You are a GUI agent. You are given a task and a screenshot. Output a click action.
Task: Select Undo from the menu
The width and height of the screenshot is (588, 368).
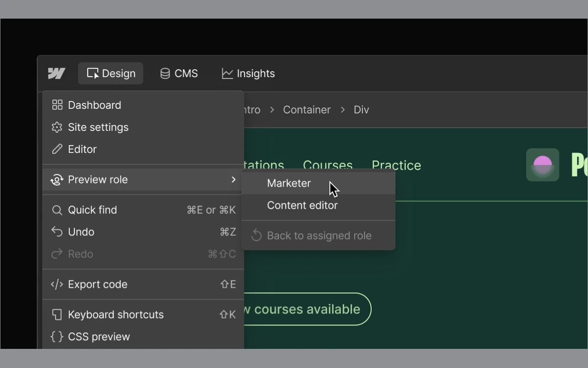143,232
